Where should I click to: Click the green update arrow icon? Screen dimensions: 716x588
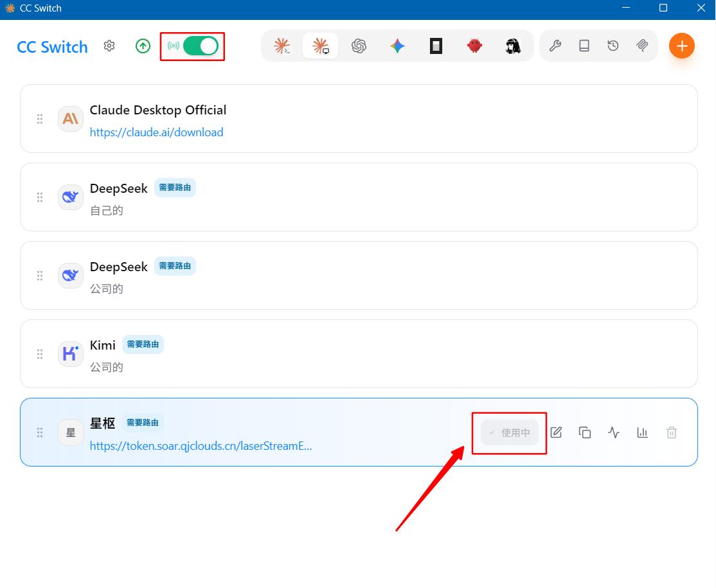[143, 46]
